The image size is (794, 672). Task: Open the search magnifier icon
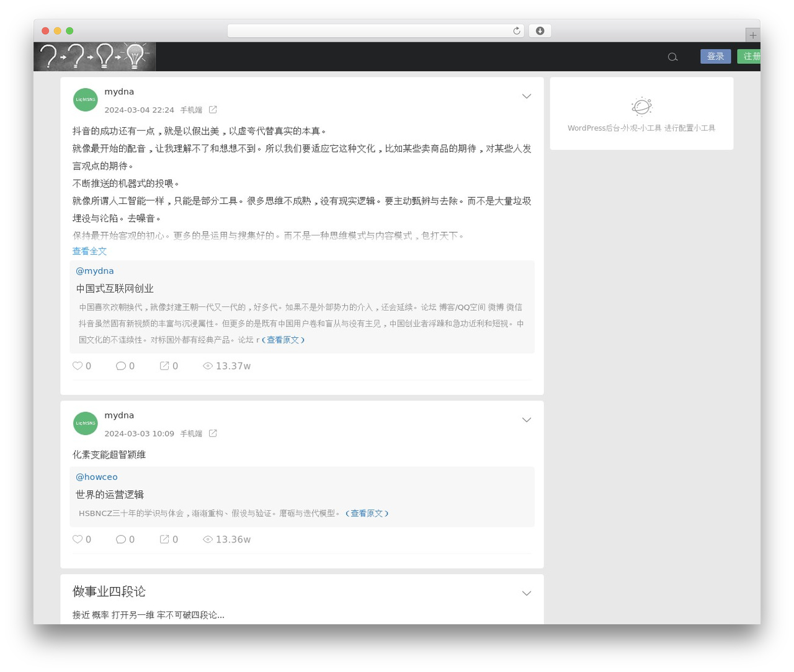(x=672, y=57)
